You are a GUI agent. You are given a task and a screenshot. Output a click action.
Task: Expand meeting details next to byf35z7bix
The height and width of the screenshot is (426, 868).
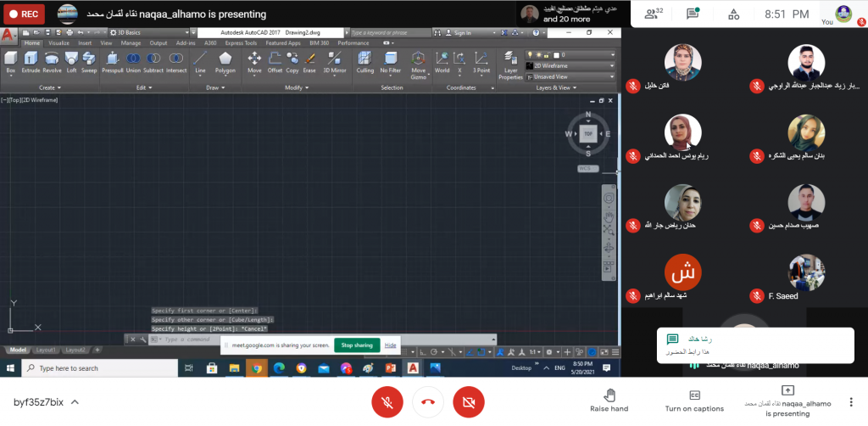75,401
